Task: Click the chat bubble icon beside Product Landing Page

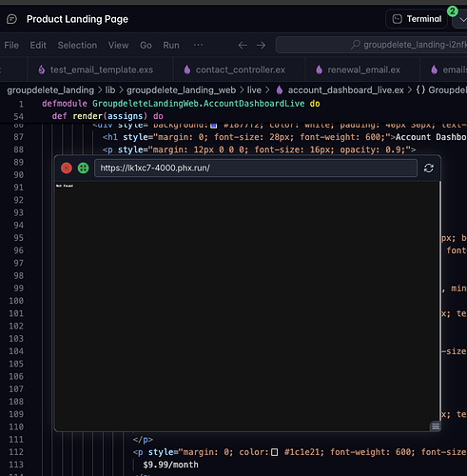Action: pyautogui.click(x=11, y=19)
